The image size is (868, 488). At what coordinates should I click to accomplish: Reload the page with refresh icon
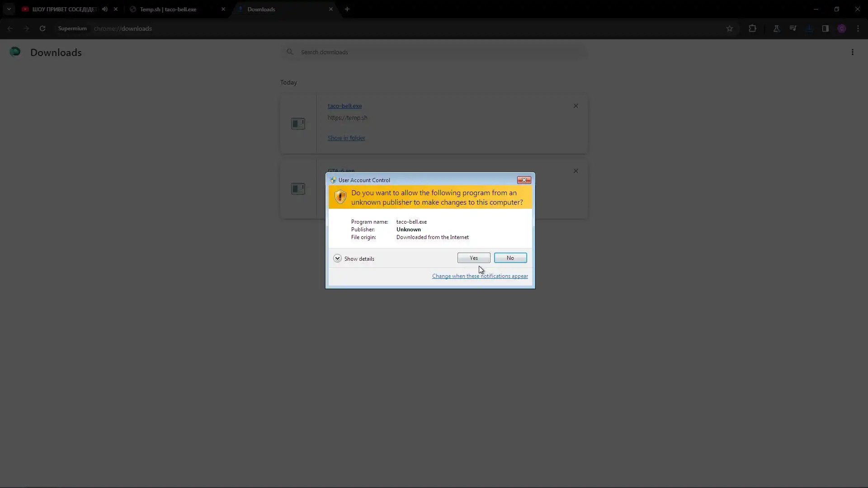pyautogui.click(x=42, y=28)
